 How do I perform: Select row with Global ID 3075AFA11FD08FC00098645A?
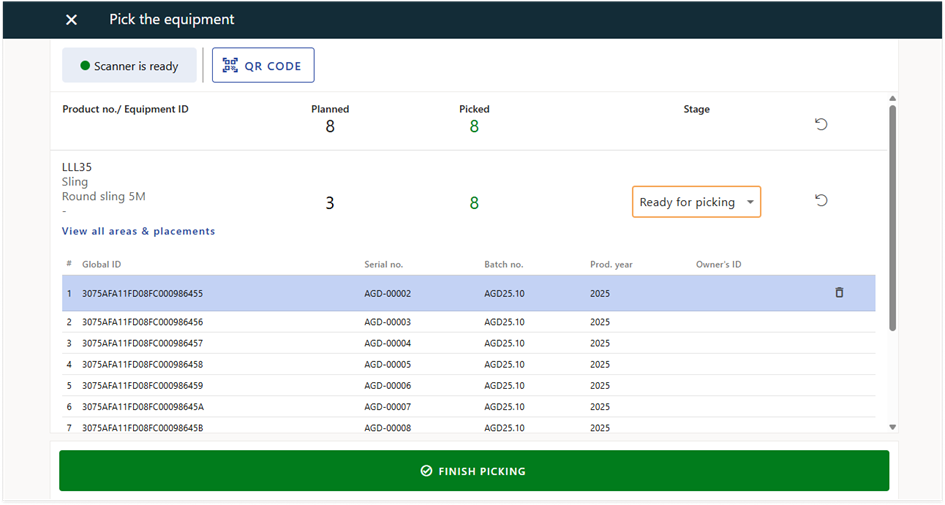(x=468, y=407)
